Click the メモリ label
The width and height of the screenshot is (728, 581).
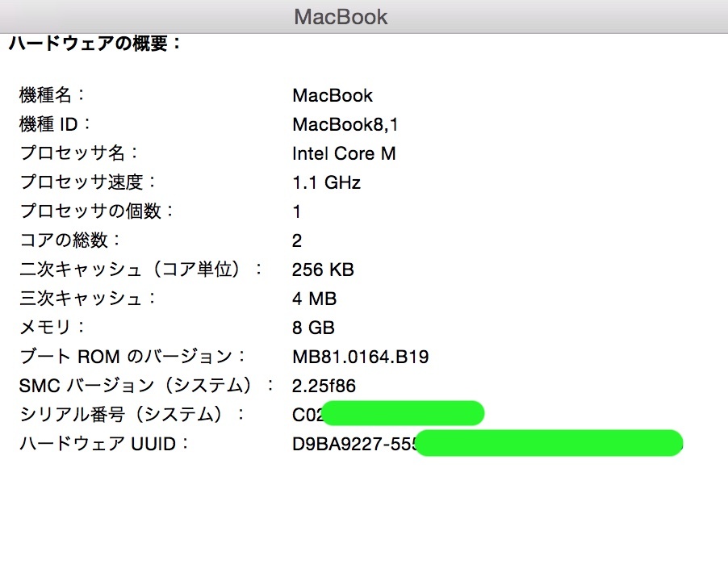(x=52, y=327)
